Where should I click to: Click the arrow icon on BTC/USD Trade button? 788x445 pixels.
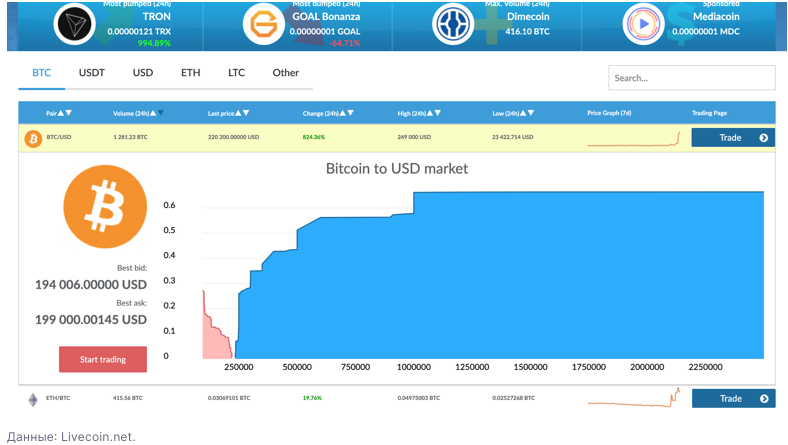click(763, 138)
